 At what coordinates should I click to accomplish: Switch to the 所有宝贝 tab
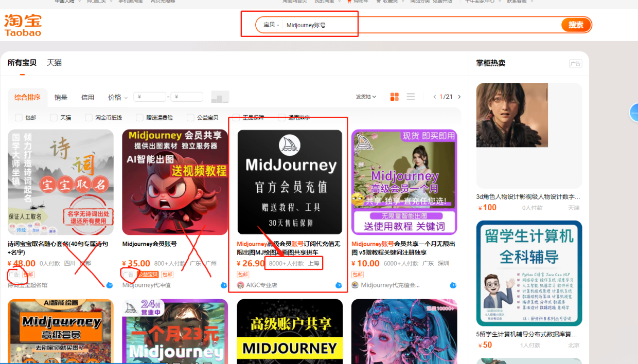(x=22, y=63)
